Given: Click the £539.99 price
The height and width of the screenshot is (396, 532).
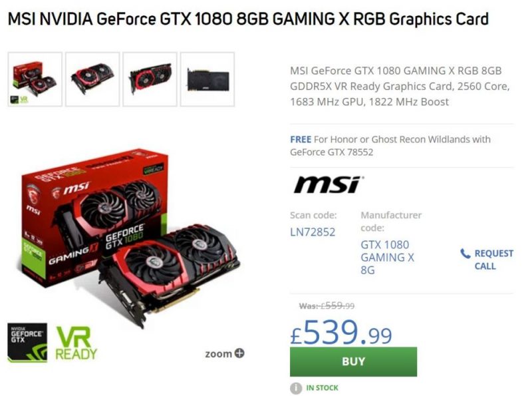Looking at the screenshot, I should click(x=341, y=332).
